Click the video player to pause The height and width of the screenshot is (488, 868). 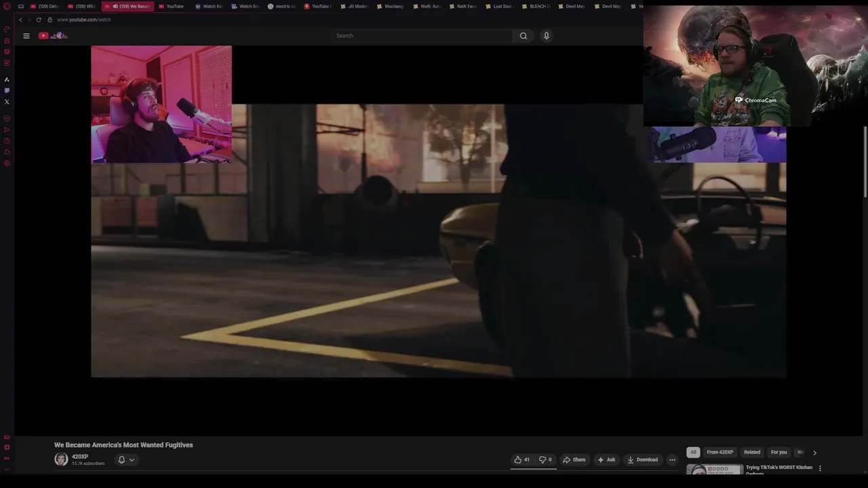point(438,241)
